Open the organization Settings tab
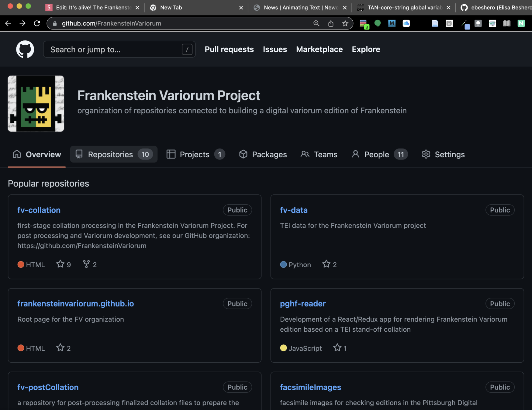 pyautogui.click(x=443, y=154)
